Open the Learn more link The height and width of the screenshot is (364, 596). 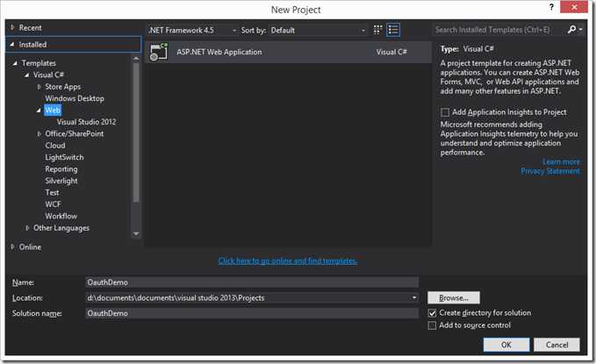coord(561,162)
